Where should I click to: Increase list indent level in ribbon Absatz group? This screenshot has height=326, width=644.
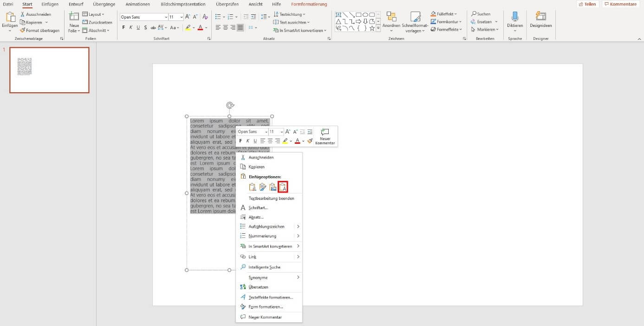253,17
